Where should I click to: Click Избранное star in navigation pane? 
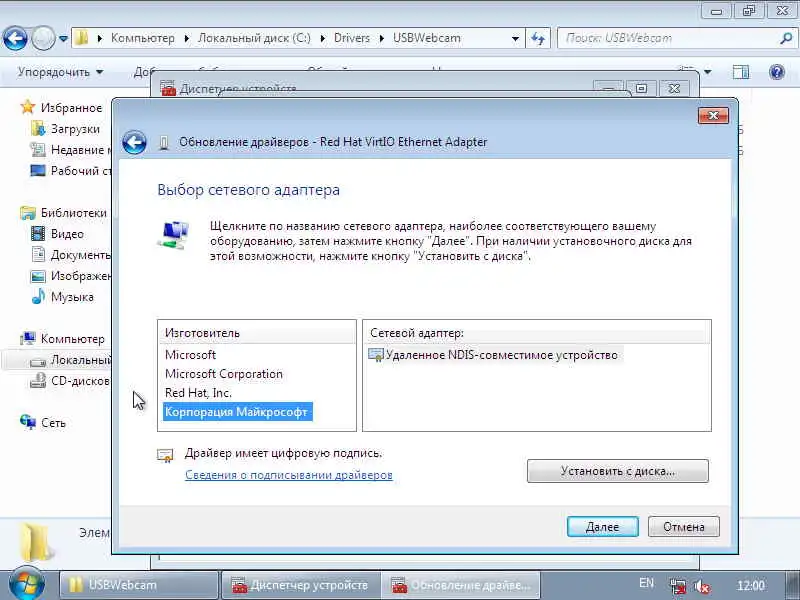click(x=28, y=108)
